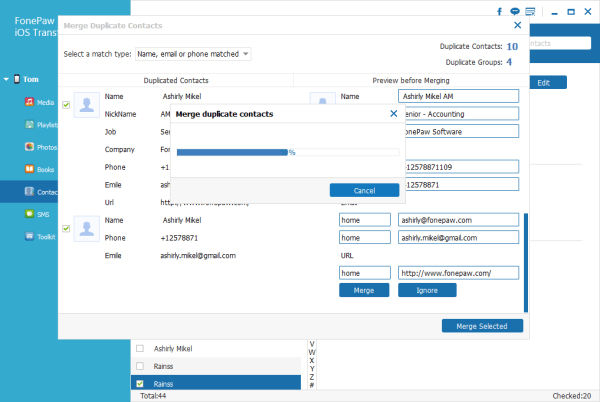Click the Ignore button in preview
Screen dimensions: 600x402
pyautogui.click(x=427, y=290)
